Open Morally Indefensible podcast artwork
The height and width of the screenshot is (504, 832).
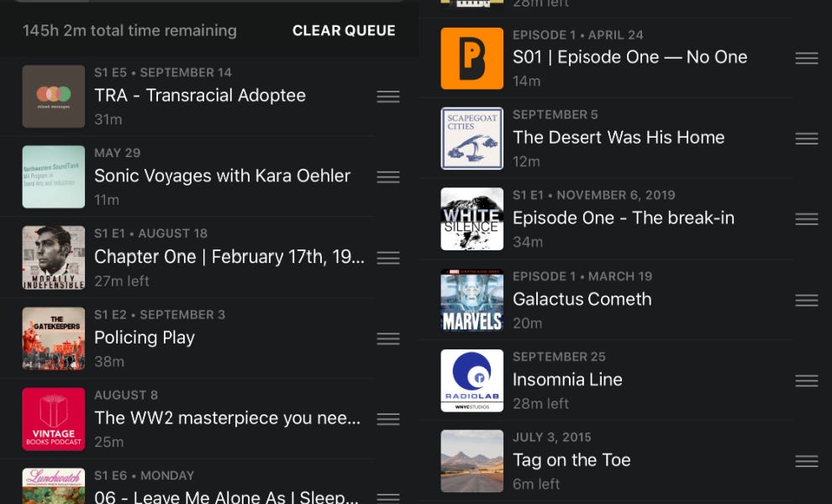[x=54, y=258]
